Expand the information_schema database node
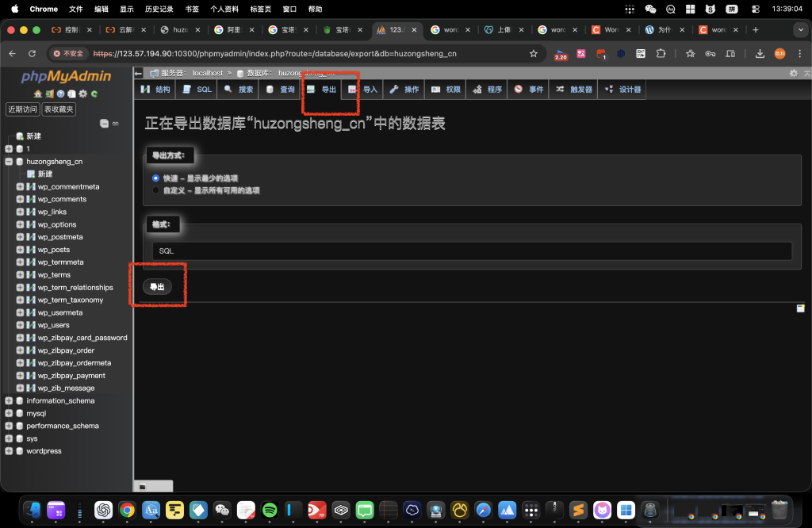812x528 pixels. [9, 401]
